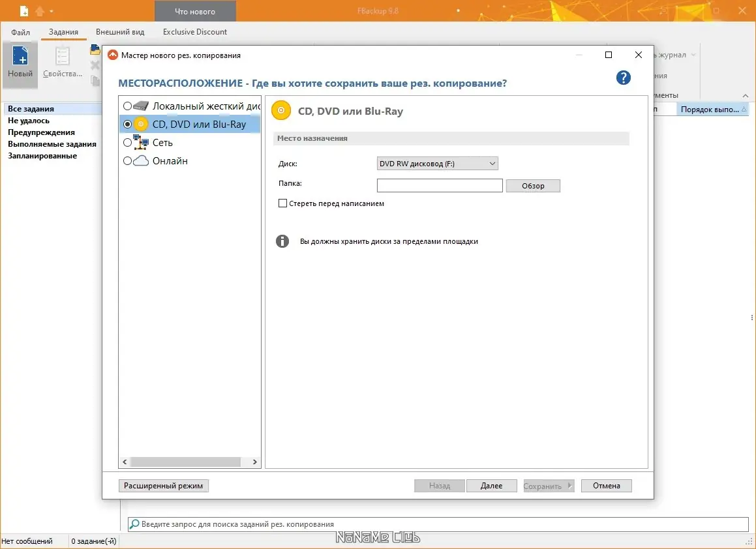
Task: Open the Что нового tab
Action: 195,11
